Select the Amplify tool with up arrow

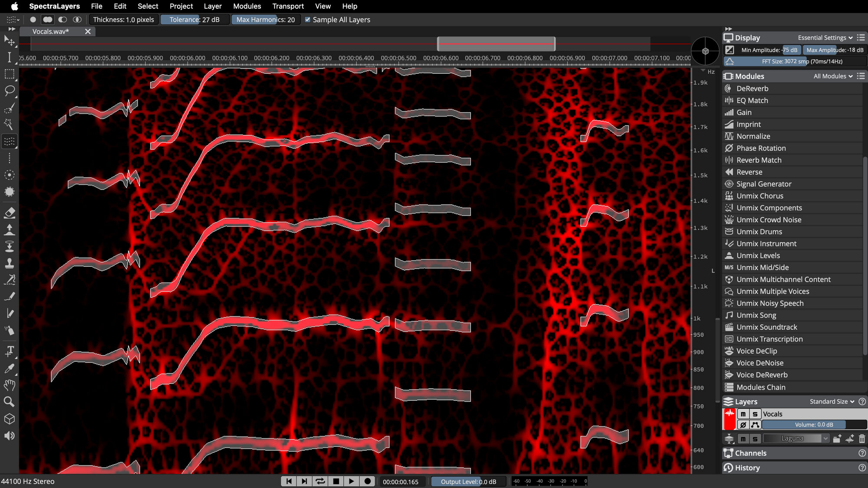(9, 229)
